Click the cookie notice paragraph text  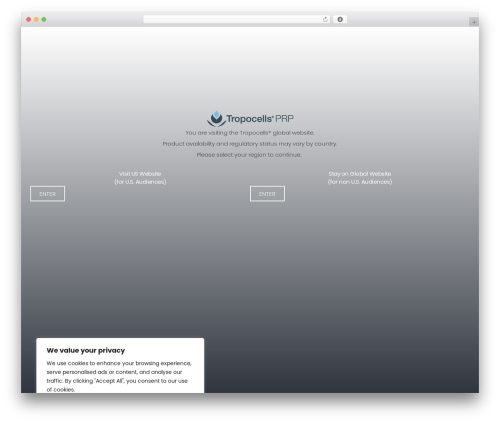click(x=119, y=376)
